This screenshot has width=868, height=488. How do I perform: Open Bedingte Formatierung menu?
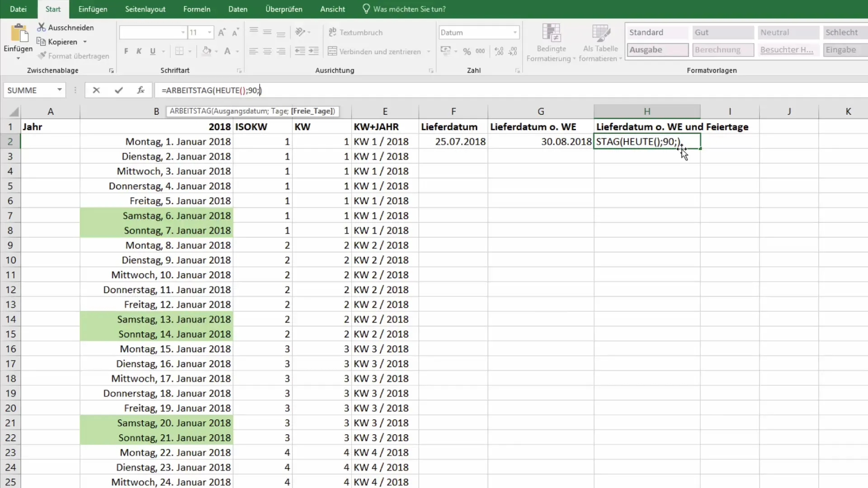click(551, 43)
